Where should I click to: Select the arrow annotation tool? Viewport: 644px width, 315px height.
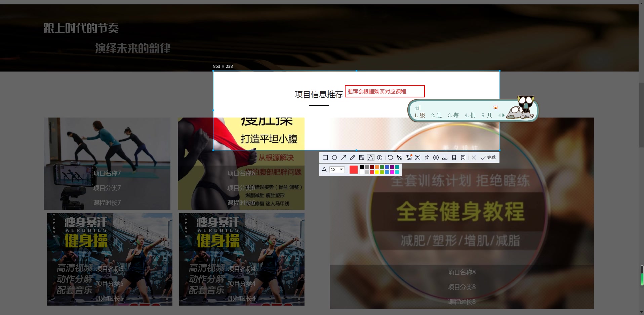pos(344,157)
